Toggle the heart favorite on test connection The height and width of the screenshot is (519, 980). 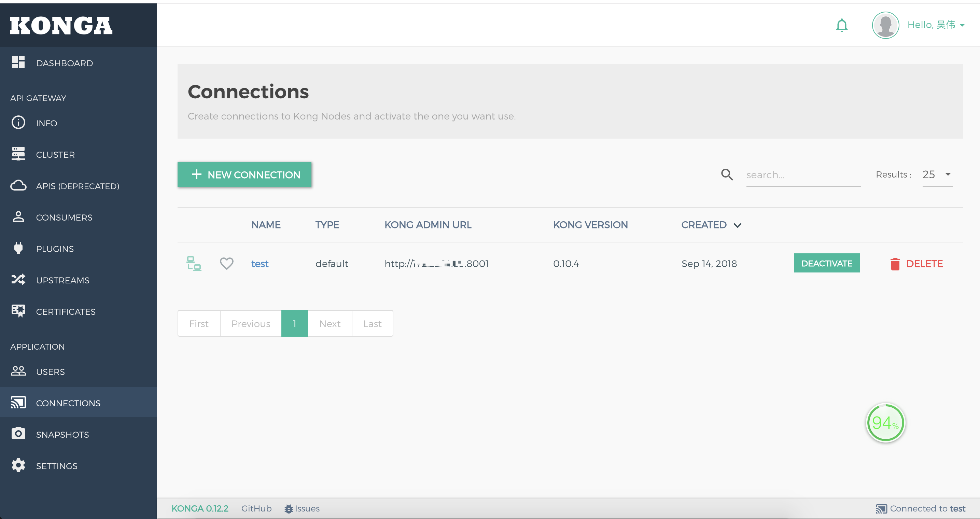[227, 263]
